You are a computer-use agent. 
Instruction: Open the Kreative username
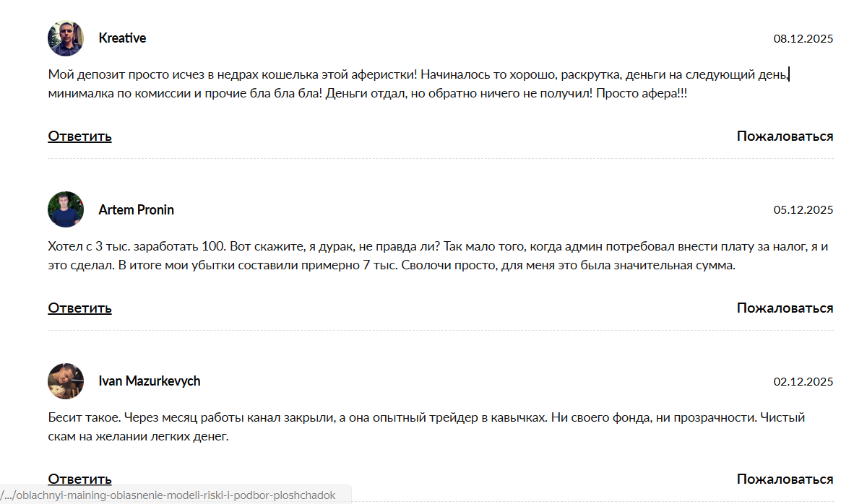[122, 38]
